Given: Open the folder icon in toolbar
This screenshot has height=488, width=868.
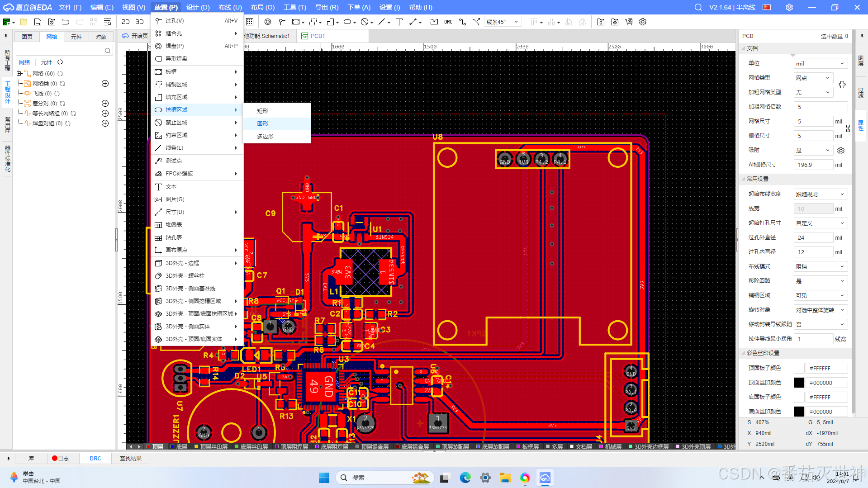Looking at the screenshot, I should pos(24,22).
